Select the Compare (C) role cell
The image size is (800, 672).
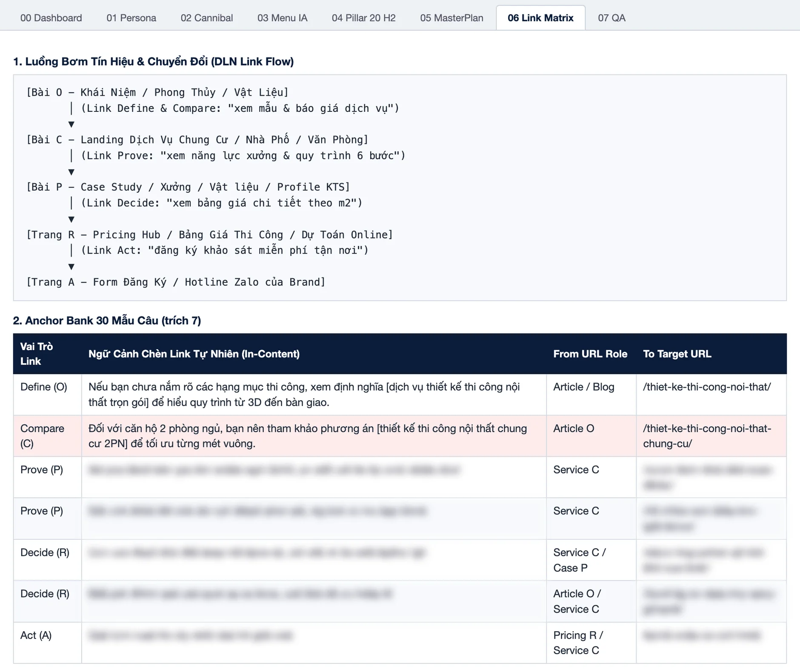click(47, 436)
